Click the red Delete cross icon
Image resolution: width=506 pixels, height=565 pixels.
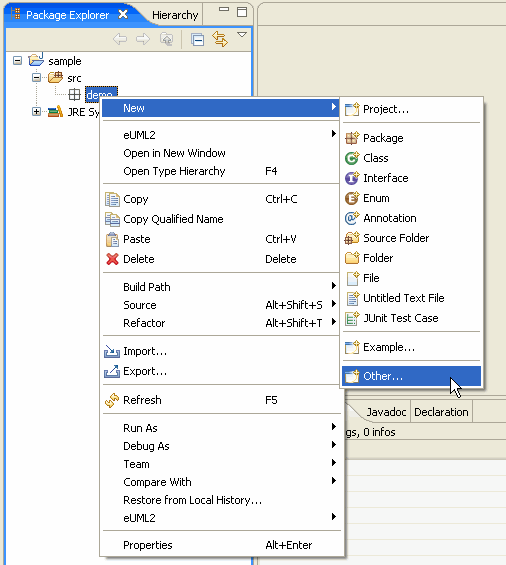(x=112, y=259)
